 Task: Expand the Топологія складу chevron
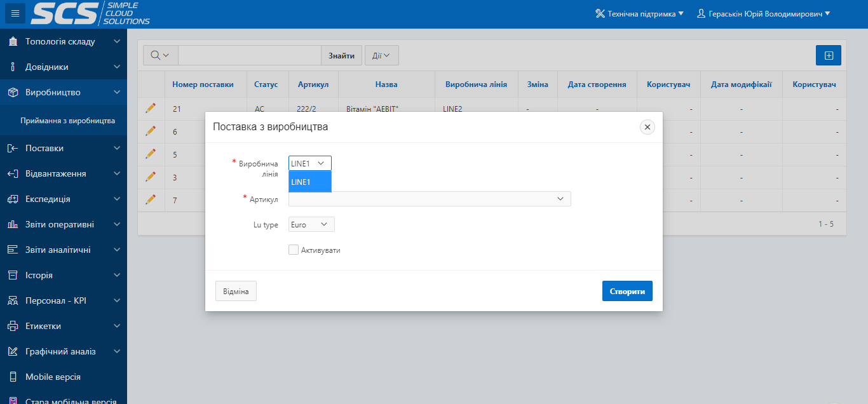click(x=116, y=41)
